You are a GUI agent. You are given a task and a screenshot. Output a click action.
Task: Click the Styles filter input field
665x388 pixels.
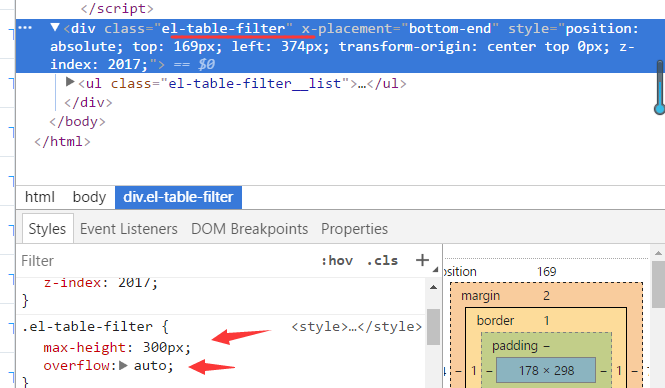(x=165, y=260)
